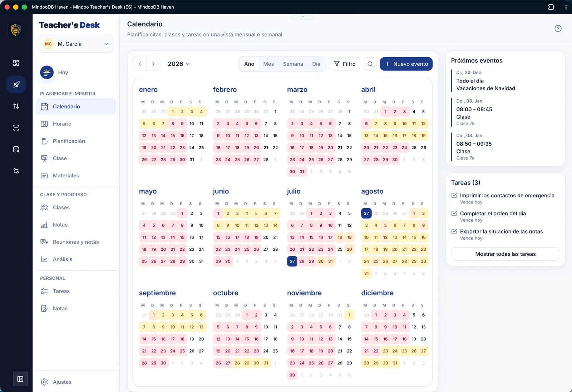The image size is (572, 392).
Task: Collapse sidebar with the panel toggle icon
Action: tap(20, 379)
